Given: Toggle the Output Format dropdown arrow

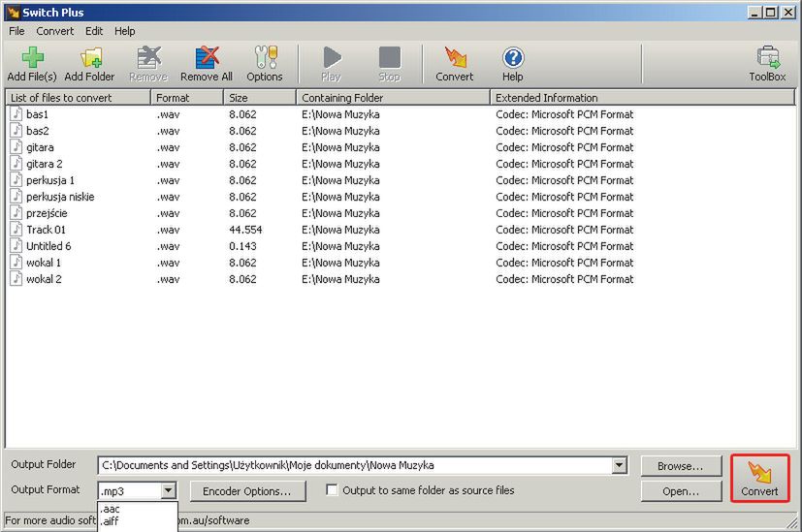Looking at the screenshot, I should click(x=168, y=491).
